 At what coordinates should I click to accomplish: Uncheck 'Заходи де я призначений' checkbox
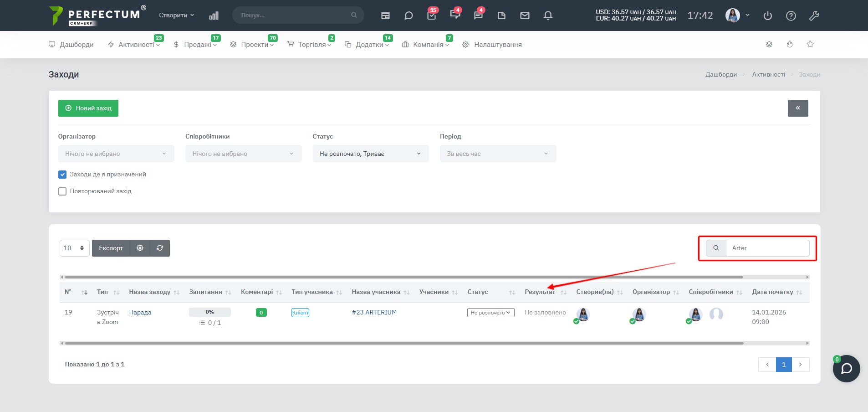[x=62, y=175]
